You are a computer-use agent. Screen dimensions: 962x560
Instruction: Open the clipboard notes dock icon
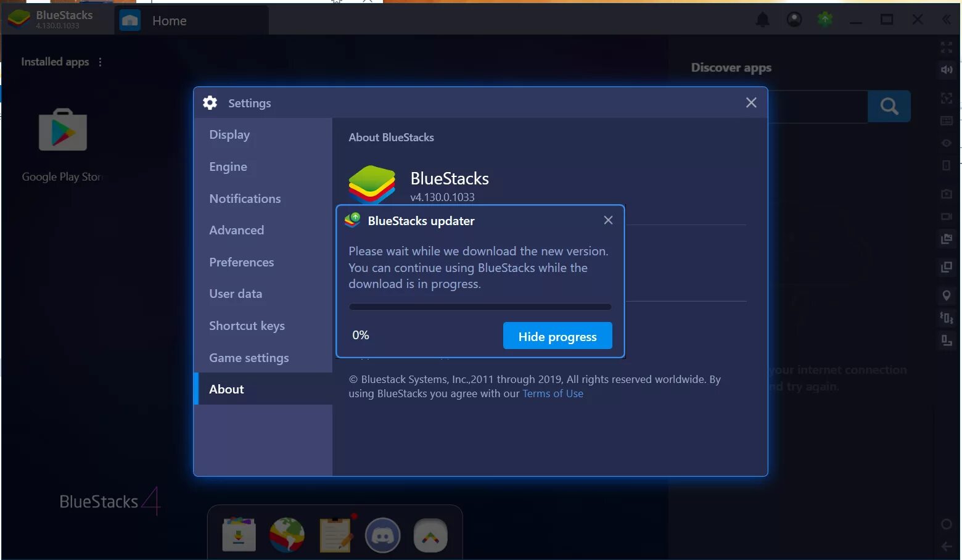336,533
